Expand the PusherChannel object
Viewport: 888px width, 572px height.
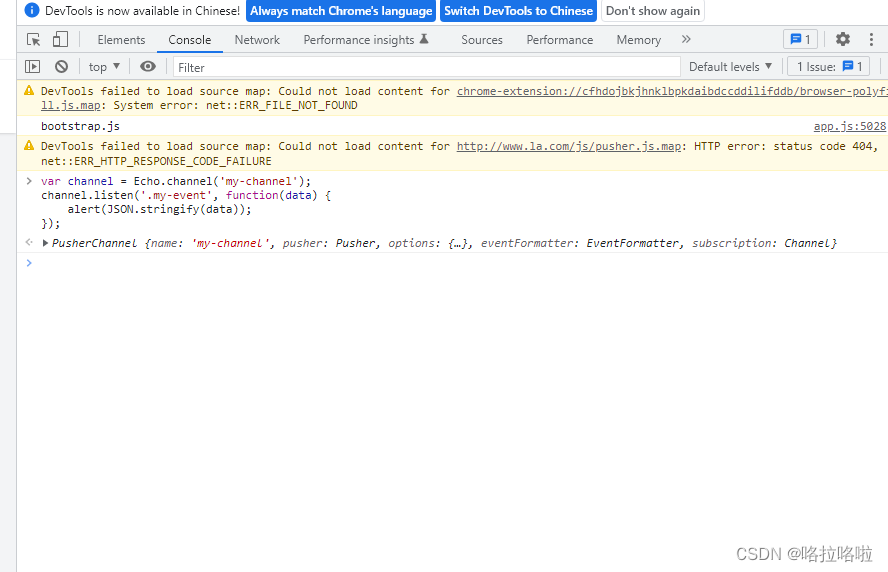point(45,243)
